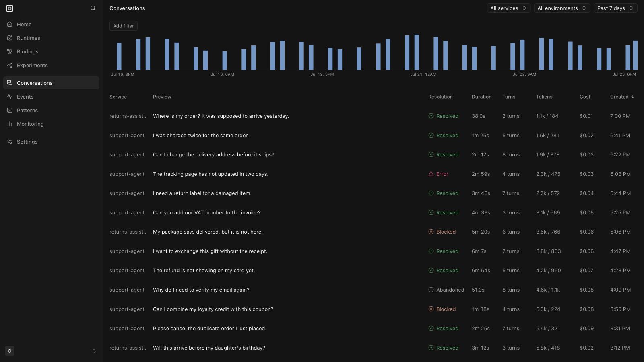Open the 'I was charged twice' conversation row
Viewport: 644px width, 362px height.
373,135
